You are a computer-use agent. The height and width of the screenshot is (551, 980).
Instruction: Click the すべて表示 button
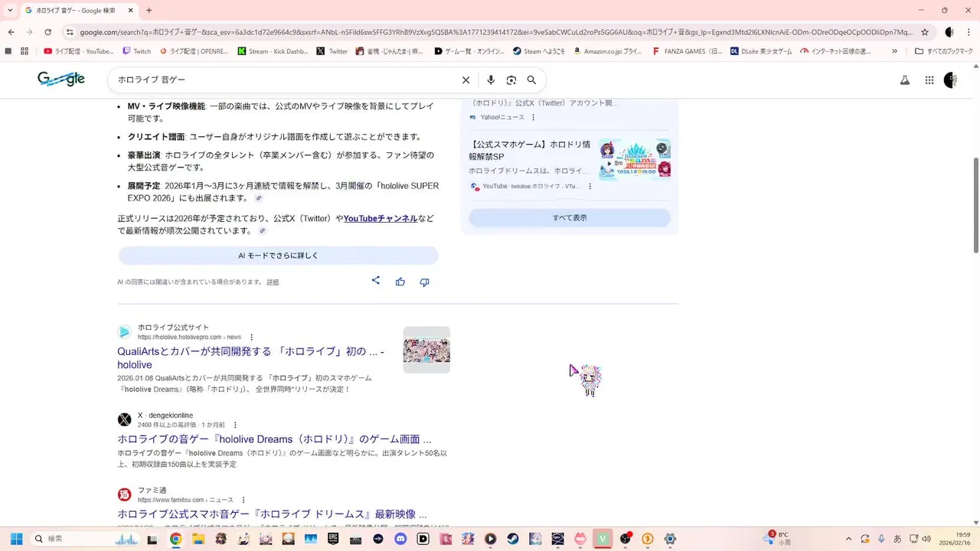coord(570,217)
